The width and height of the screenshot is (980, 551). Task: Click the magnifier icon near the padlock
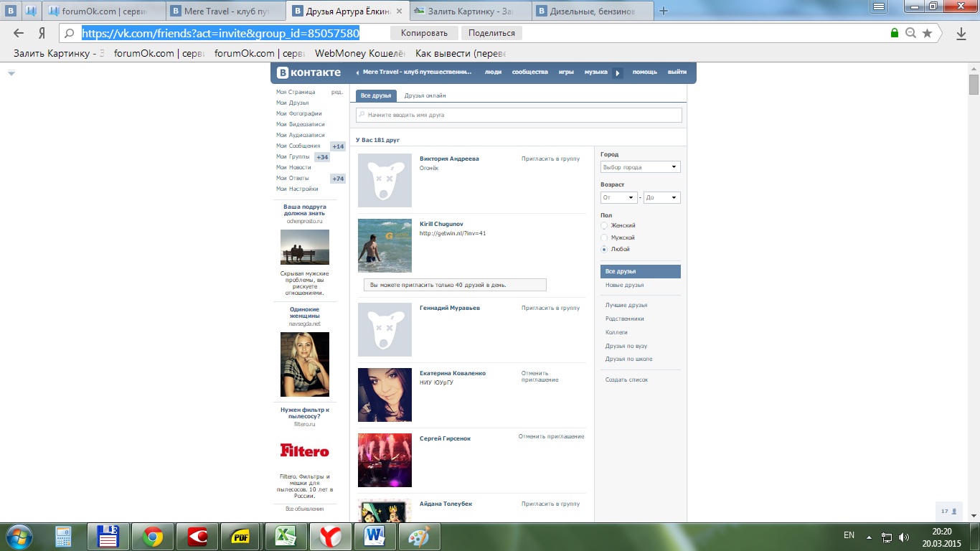pyautogui.click(x=910, y=33)
